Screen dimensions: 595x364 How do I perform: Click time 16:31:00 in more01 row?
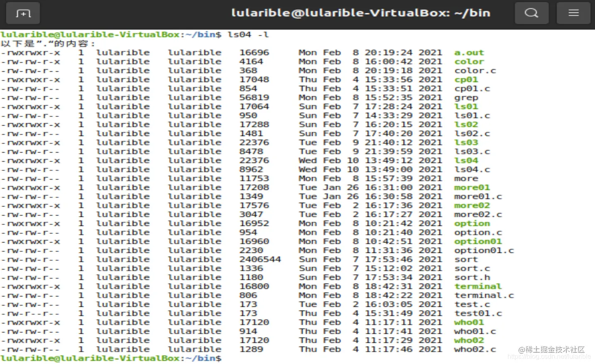point(388,187)
